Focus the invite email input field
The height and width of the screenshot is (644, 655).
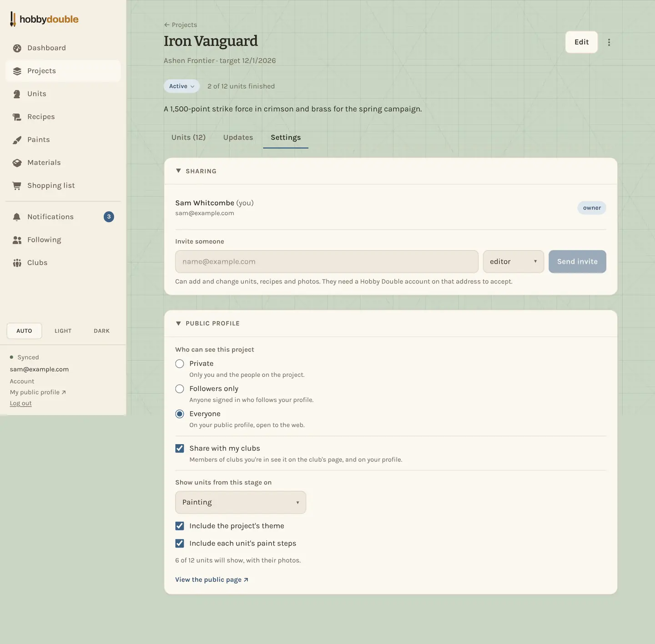click(x=327, y=262)
